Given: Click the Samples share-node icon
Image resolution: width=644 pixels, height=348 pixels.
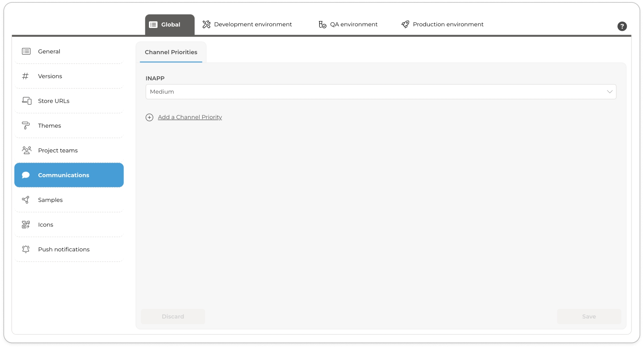Looking at the screenshot, I should (x=26, y=200).
